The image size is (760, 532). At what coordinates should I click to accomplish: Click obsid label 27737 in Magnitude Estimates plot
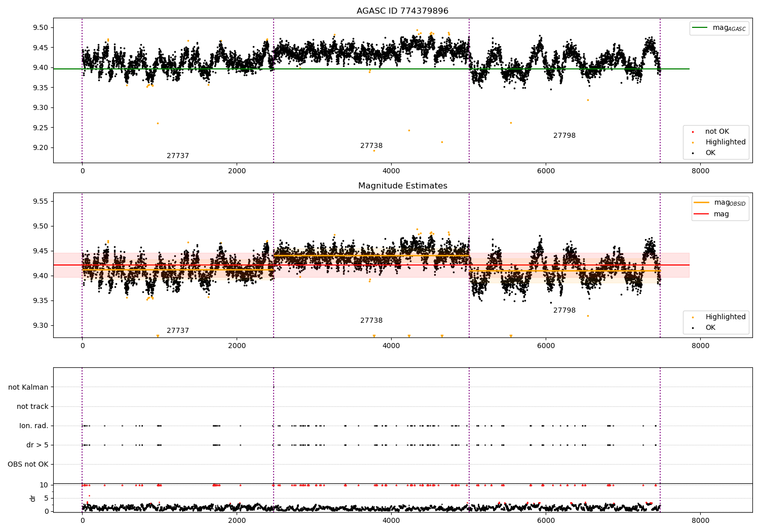(x=178, y=331)
